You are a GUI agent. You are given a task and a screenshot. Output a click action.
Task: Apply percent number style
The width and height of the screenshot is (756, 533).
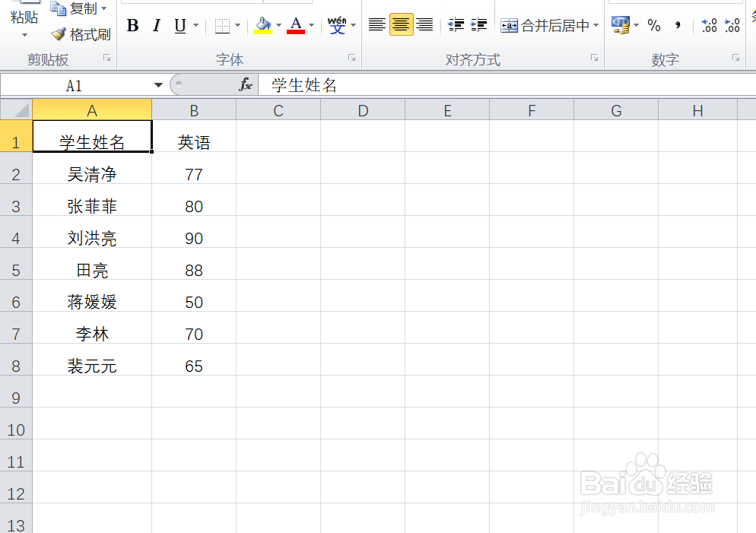click(653, 25)
